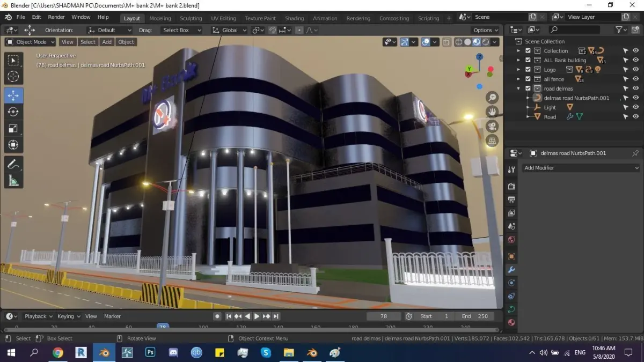The width and height of the screenshot is (644, 362).
Task: Switch to the Modeling workspace tab
Action: [160, 18]
